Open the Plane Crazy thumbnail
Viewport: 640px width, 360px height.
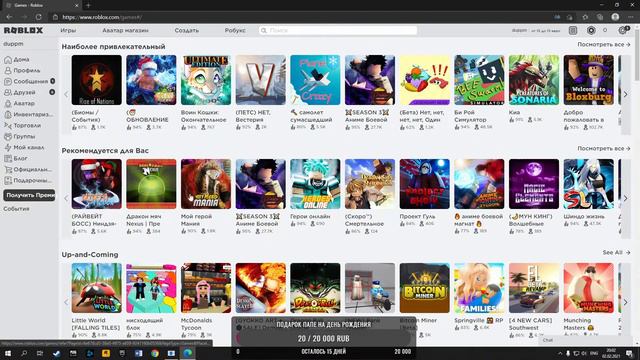pos(315,80)
